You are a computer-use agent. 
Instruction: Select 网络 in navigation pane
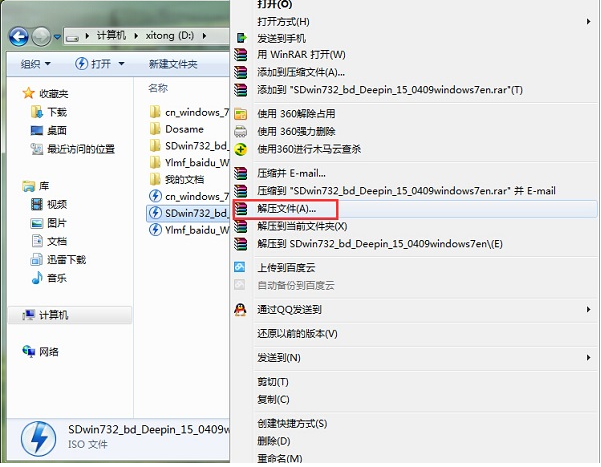[x=41, y=352]
